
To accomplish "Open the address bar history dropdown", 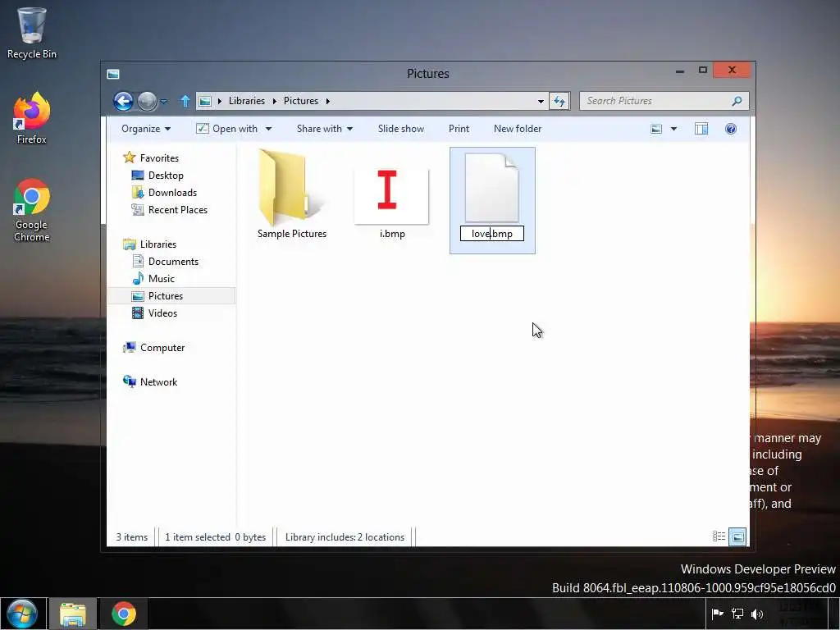I will [x=541, y=101].
